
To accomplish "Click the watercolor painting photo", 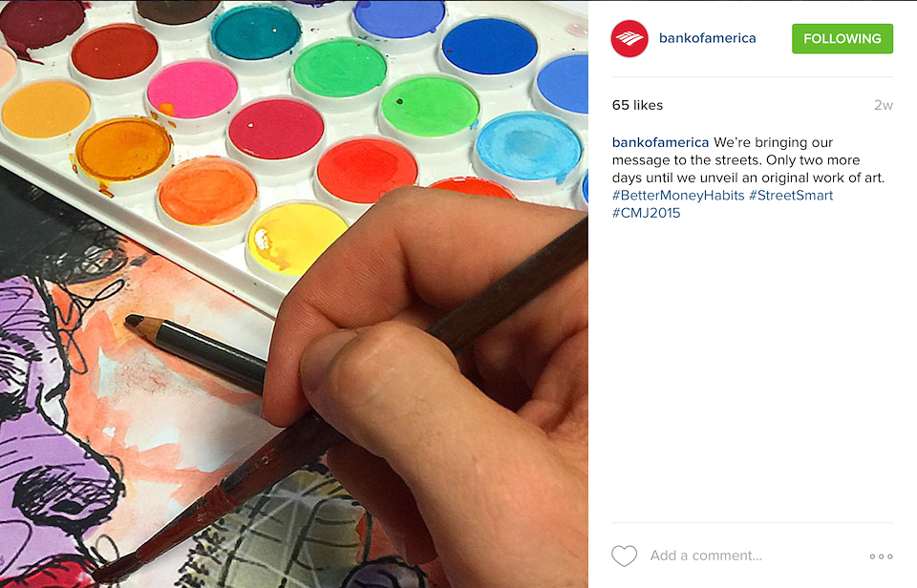I will 293,294.
